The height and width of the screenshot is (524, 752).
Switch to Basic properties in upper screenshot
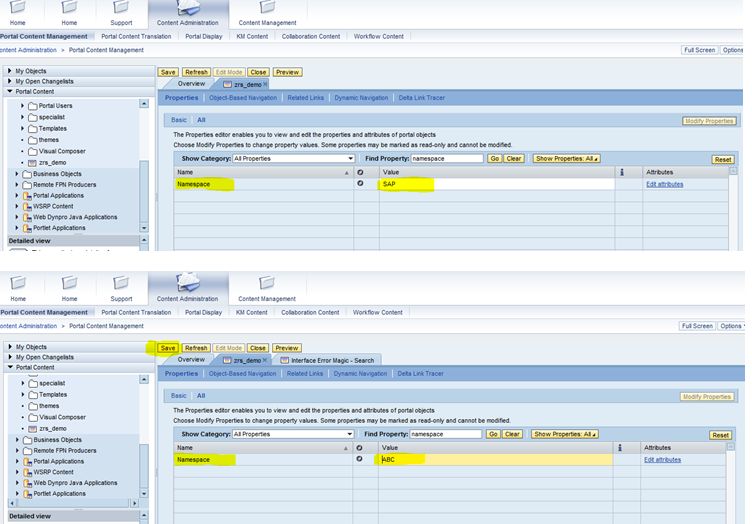point(179,120)
